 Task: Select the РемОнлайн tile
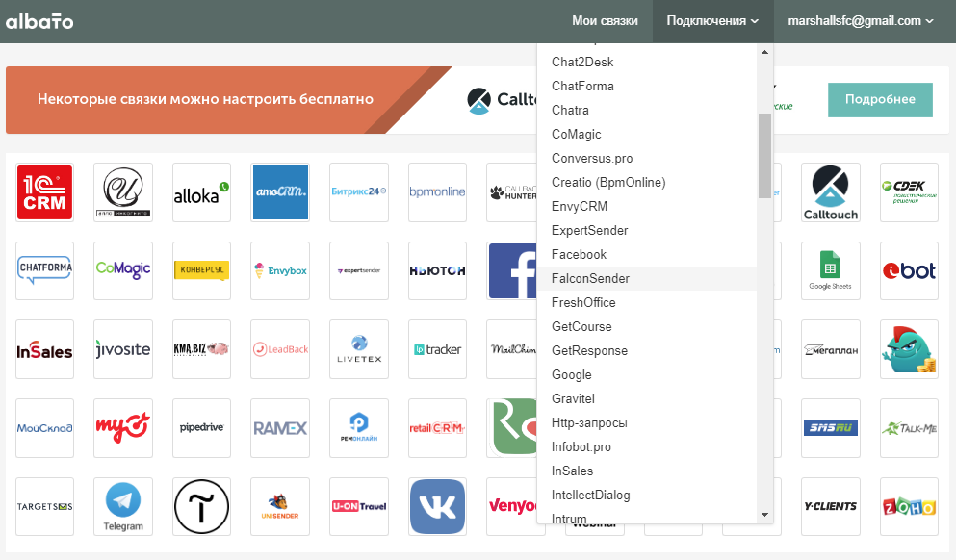point(359,428)
